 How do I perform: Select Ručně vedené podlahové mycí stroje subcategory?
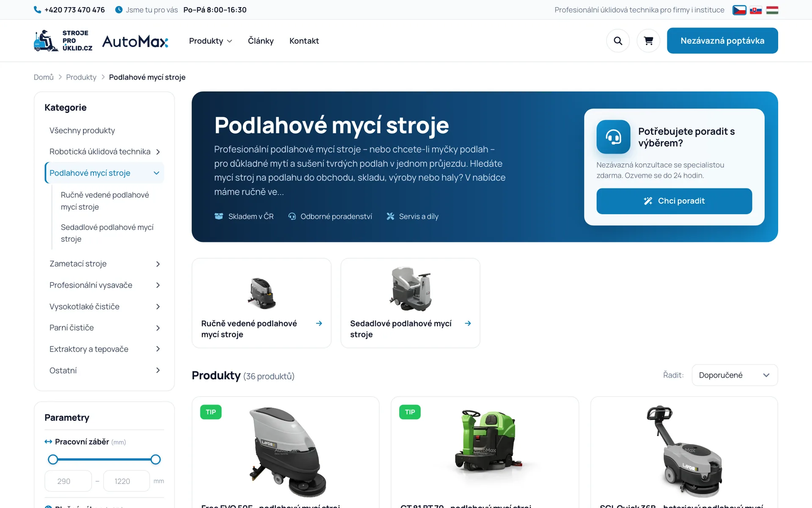105,201
